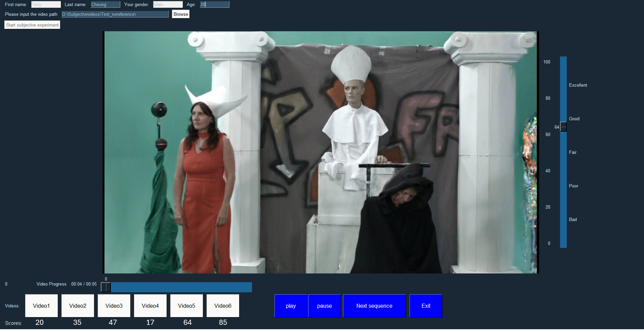
Task: Click the play button
Action: pyautogui.click(x=291, y=306)
